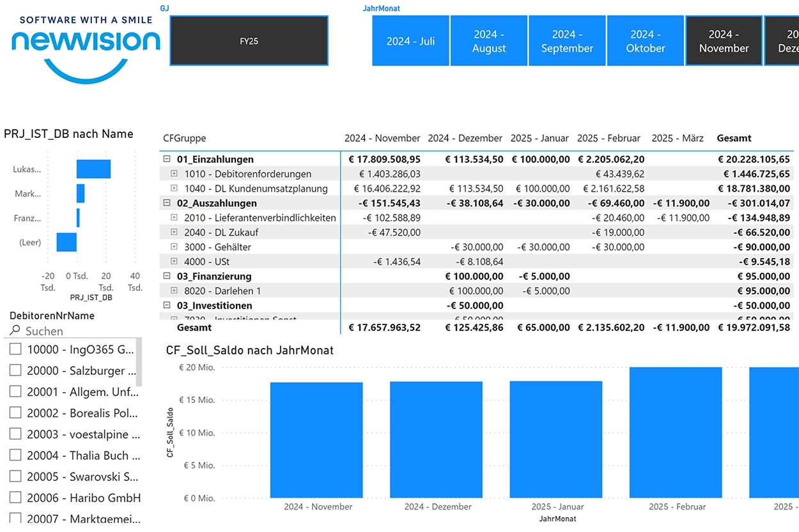Click the Gesamt column header

click(734, 138)
